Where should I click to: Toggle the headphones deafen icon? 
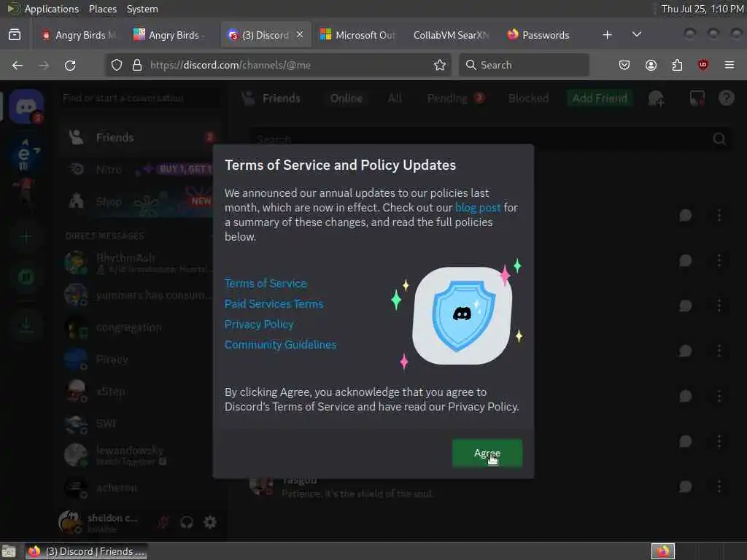pyautogui.click(x=186, y=522)
